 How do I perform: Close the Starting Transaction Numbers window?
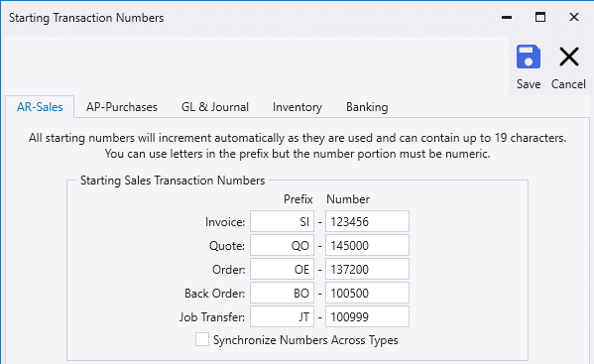pos(574,17)
